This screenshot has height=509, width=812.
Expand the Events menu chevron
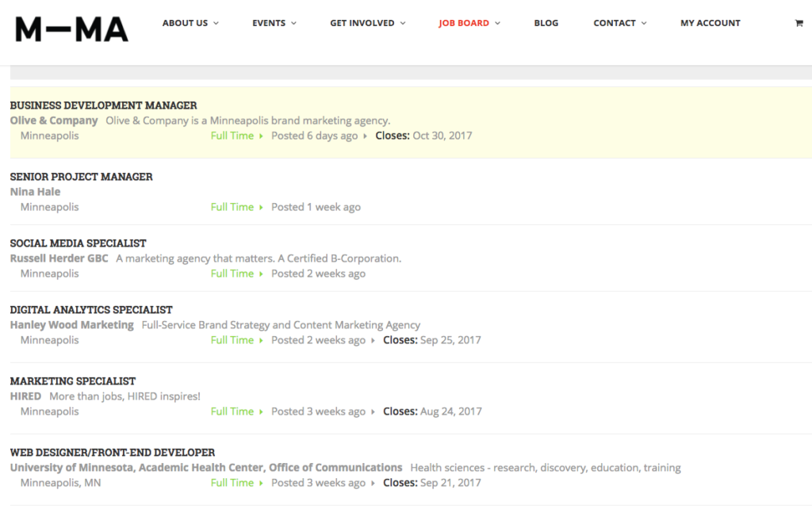coord(293,23)
